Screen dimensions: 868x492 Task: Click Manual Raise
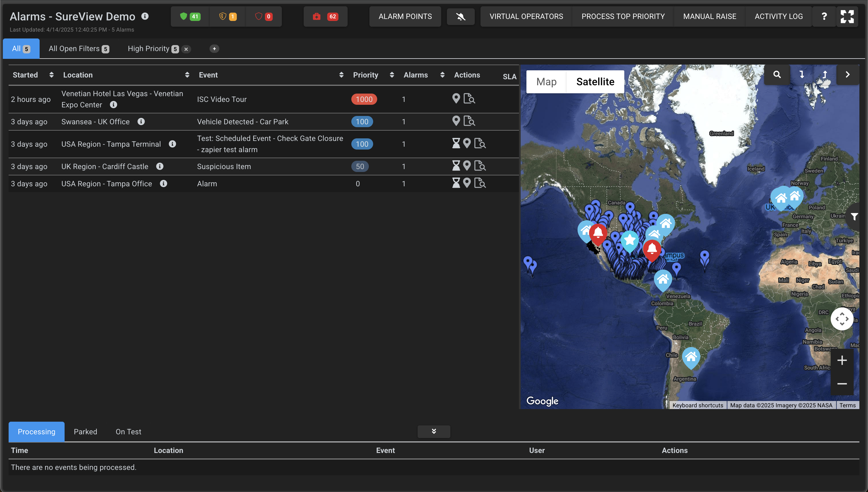pyautogui.click(x=710, y=16)
